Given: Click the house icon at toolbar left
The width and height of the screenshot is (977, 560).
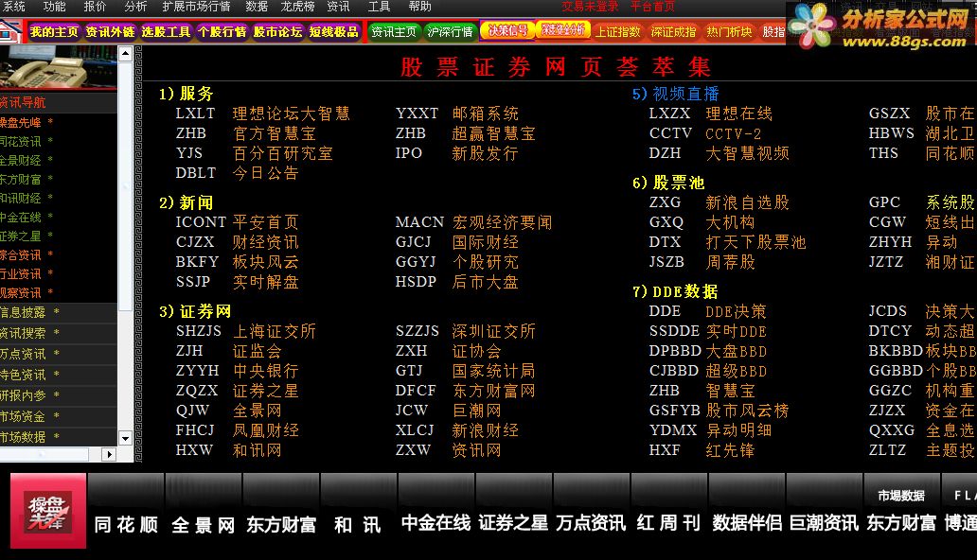Looking at the screenshot, I should pyautogui.click(x=10, y=31).
